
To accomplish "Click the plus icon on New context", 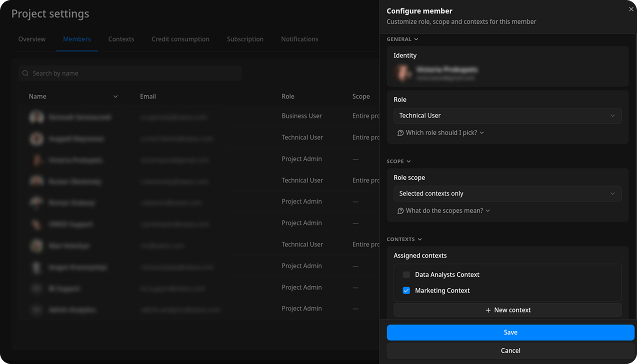I will pos(488,310).
